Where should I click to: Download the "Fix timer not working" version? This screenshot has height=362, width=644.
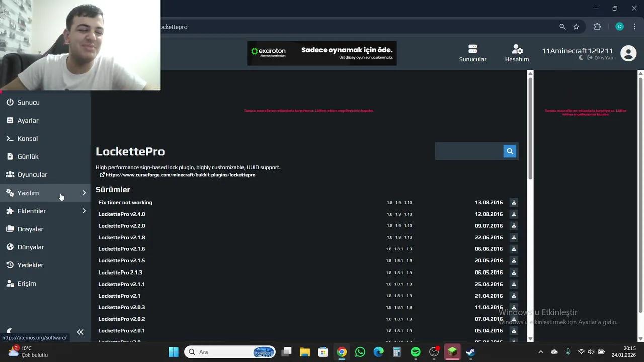(514, 202)
